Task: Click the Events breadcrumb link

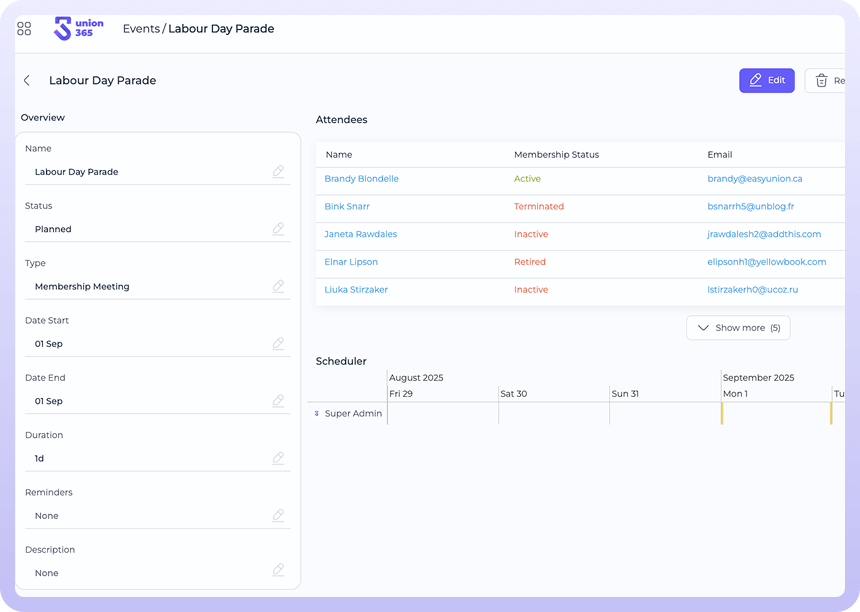Action: [x=140, y=29]
